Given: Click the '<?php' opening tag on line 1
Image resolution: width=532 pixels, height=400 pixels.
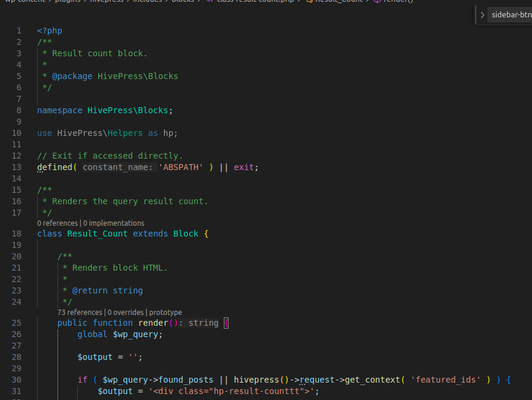Looking at the screenshot, I should click(49, 31).
